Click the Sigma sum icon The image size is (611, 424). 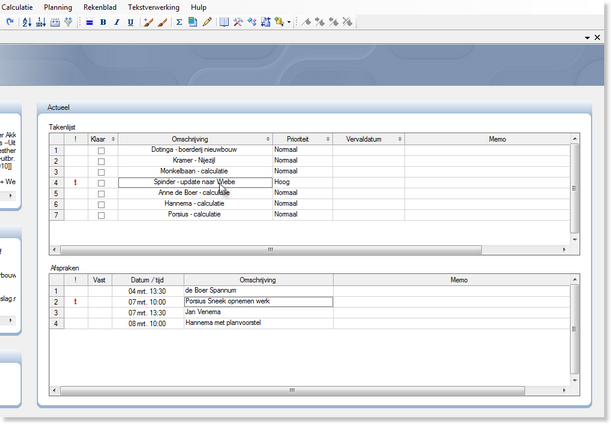click(x=179, y=22)
